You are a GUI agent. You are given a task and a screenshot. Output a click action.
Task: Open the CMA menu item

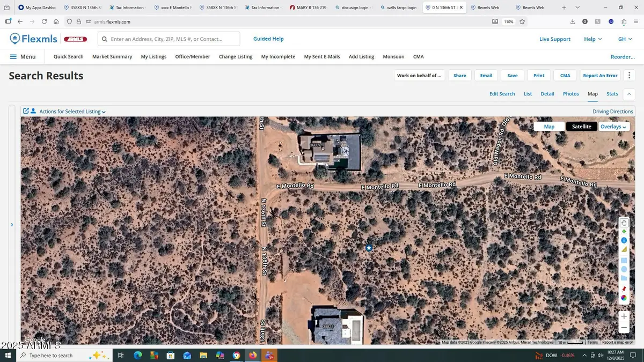click(x=418, y=56)
